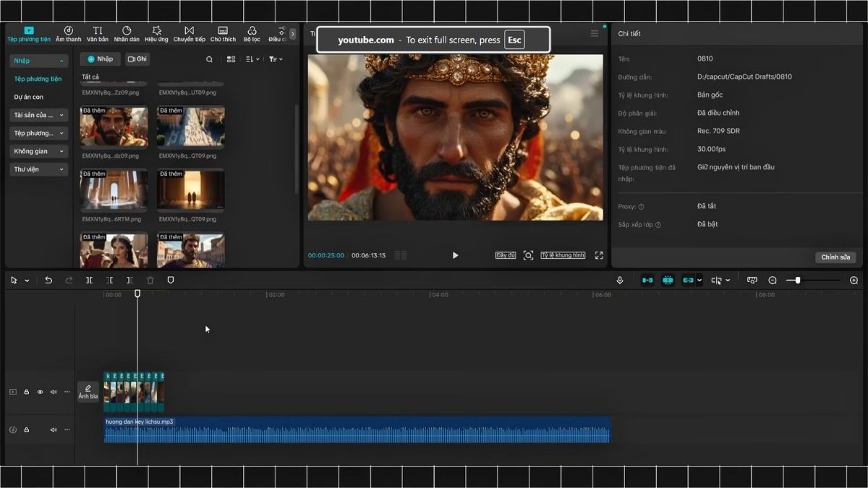Click the Delete icon in the timeline toolbar
This screenshot has height=488, width=868.
pos(150,280)
